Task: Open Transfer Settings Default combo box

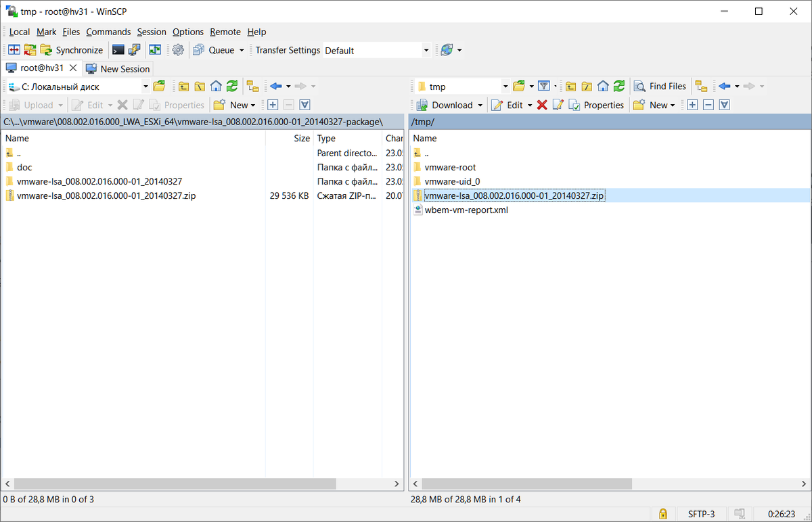Action: pyautogui.click(x=376, y=50)
